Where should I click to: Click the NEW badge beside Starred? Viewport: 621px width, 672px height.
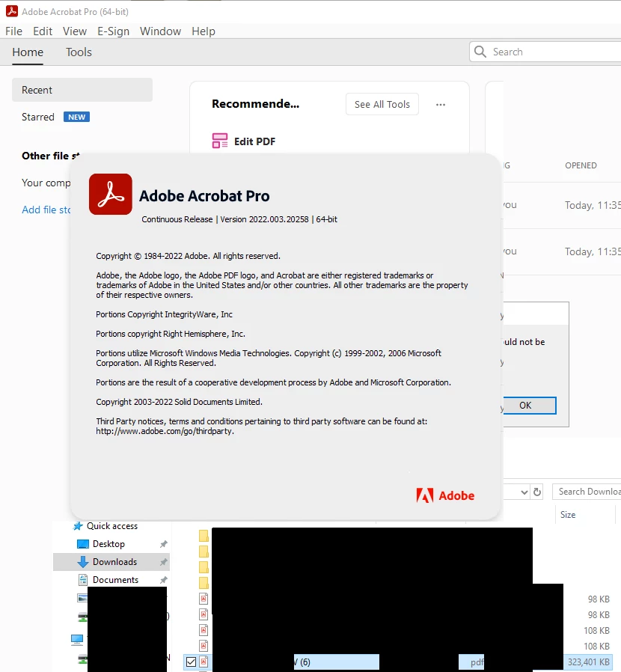pyautogui.click(x=77, y=117)
